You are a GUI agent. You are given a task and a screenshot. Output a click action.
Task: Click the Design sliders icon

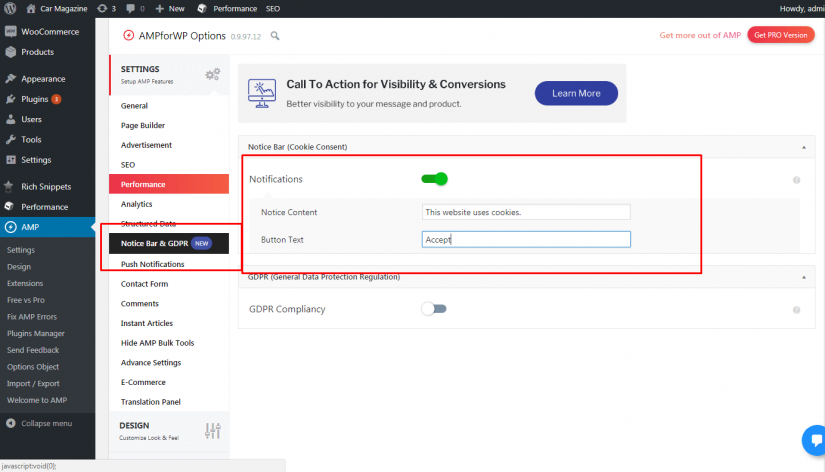click(x=213, y=430)
